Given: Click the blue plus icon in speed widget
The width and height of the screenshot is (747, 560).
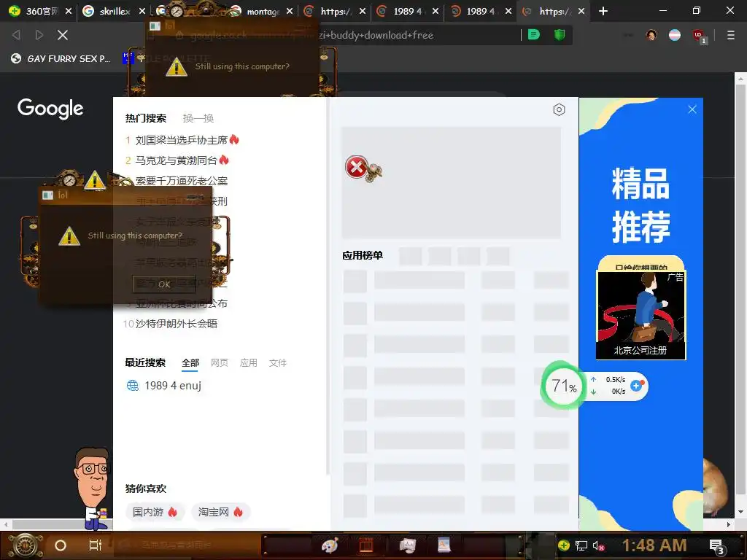Looking at the screenshot, I should click(x=636, y=385).
